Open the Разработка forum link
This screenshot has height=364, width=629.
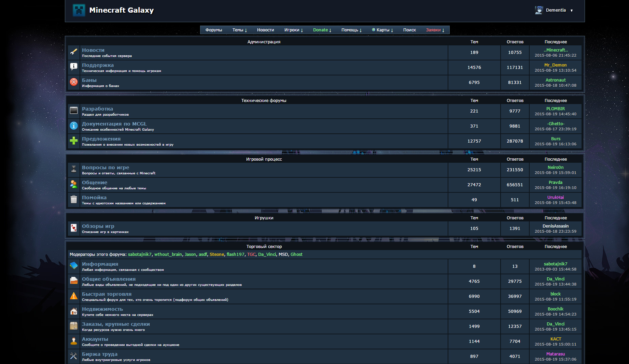(x=97, y=109)
